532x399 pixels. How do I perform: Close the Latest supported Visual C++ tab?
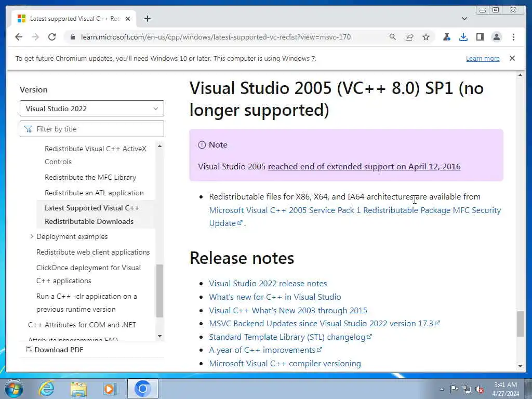point(128,19)
